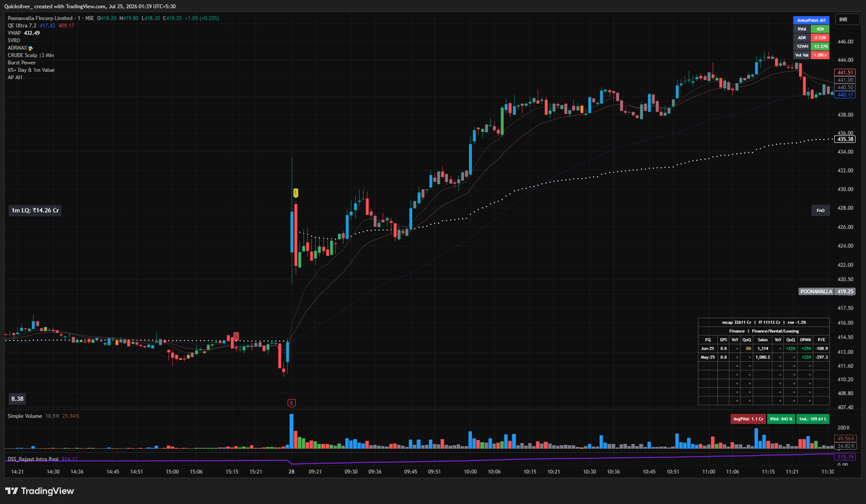Click the 441.51 price axis label
This screenshot has width=866, height=504.
[x=845, y=73]
